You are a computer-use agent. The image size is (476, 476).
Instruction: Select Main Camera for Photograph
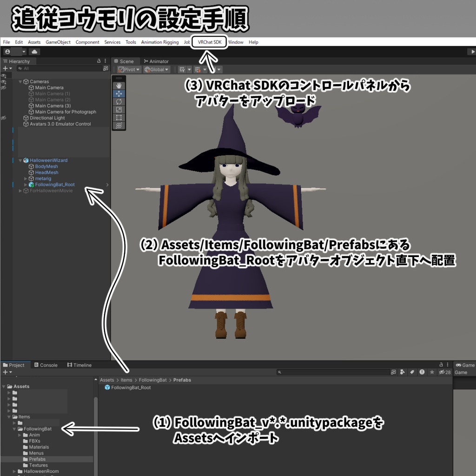pyautogui.click(x=65, y=112)
